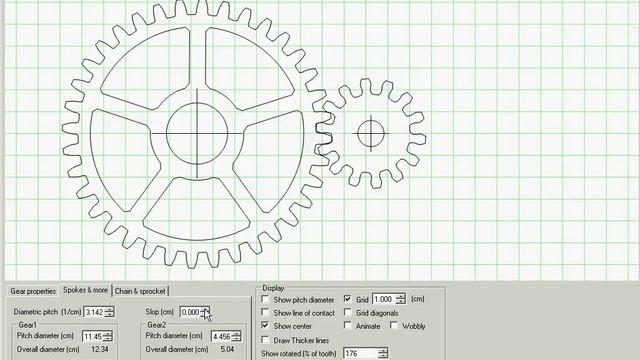This screenshot has width=640, height=360.
Task: Click the Grid size field showing 1.000
Action: coord(384,299)
